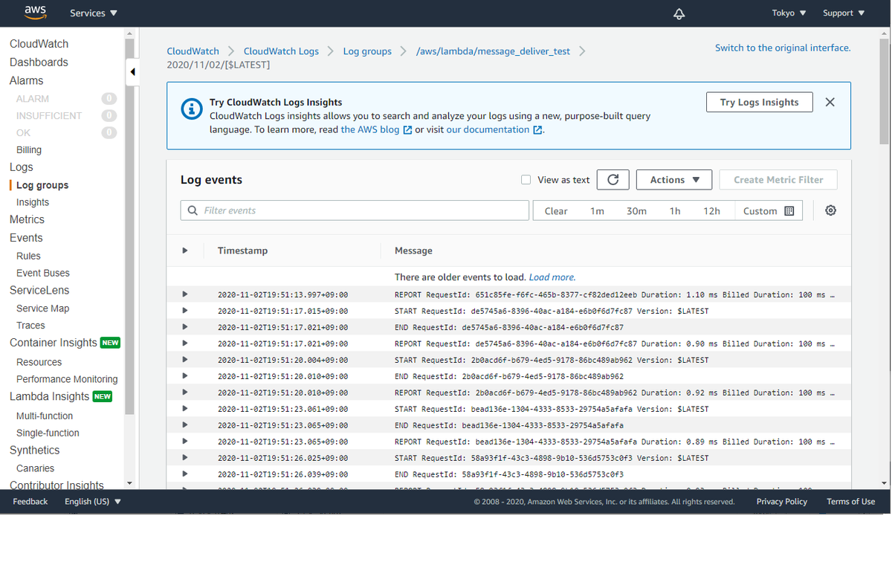The height and width of the screenshot is (588, 892).
Task: Sort by the Timestamp column header
Action: pyautogui.click(x=242, y=251)
